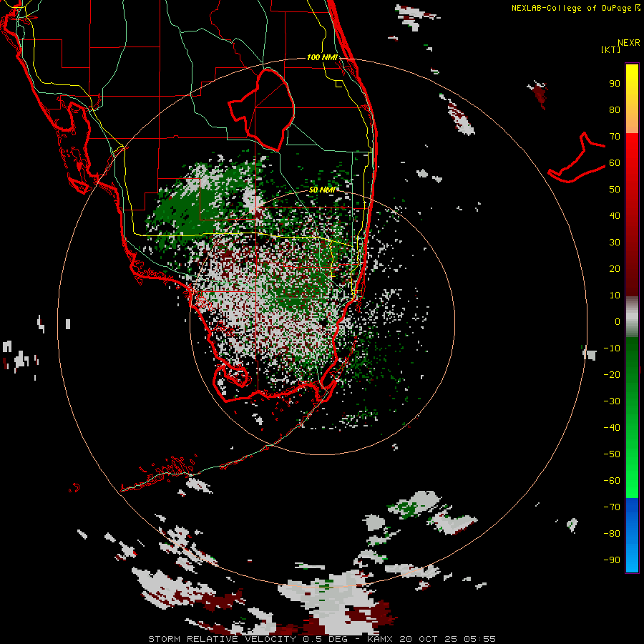Select the 0 knot scale label
Image resolution: width=644 pixels, height=644 pixels.
[618, 322]
